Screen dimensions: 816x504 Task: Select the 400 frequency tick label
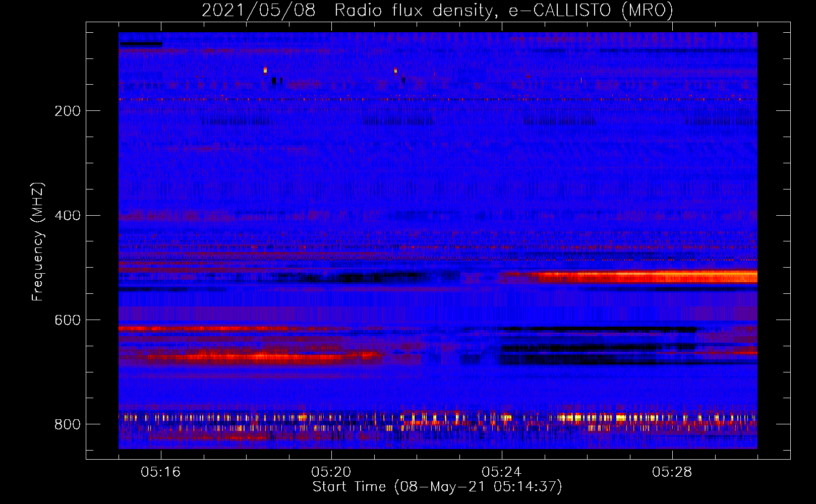tap(68, 216)
